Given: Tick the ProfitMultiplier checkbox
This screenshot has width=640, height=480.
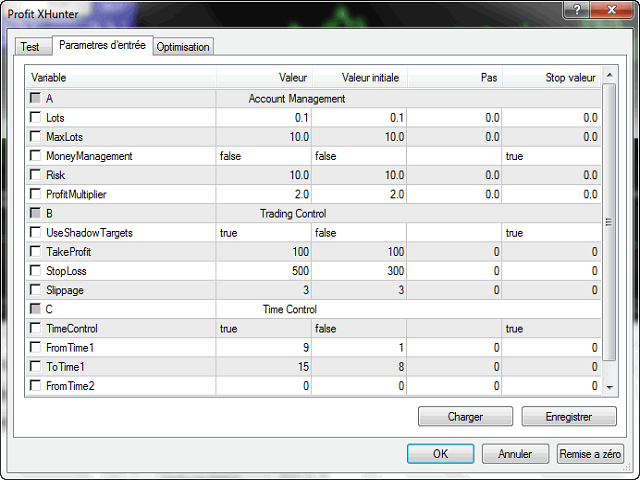Looking at the screenshot, I should [x=36, y=194].
